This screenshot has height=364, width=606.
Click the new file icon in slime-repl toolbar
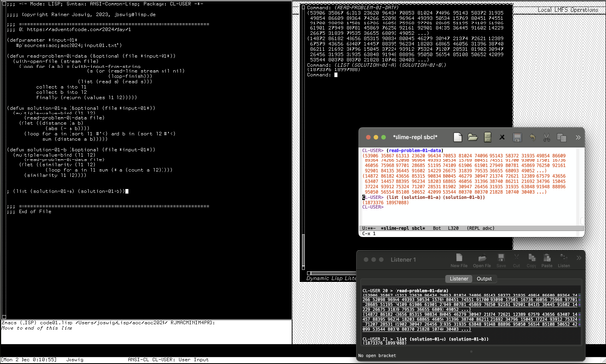[457, 137]
